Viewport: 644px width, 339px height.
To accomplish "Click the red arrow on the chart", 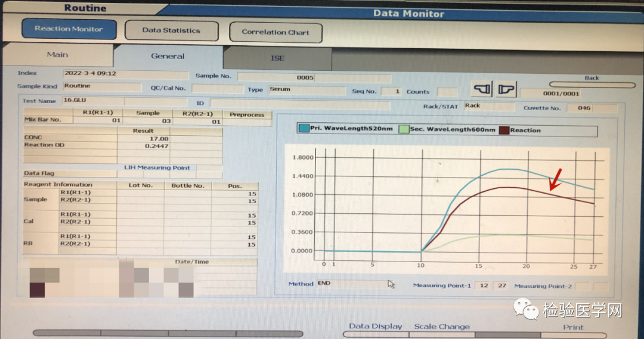I will click(x=555, y=177).
